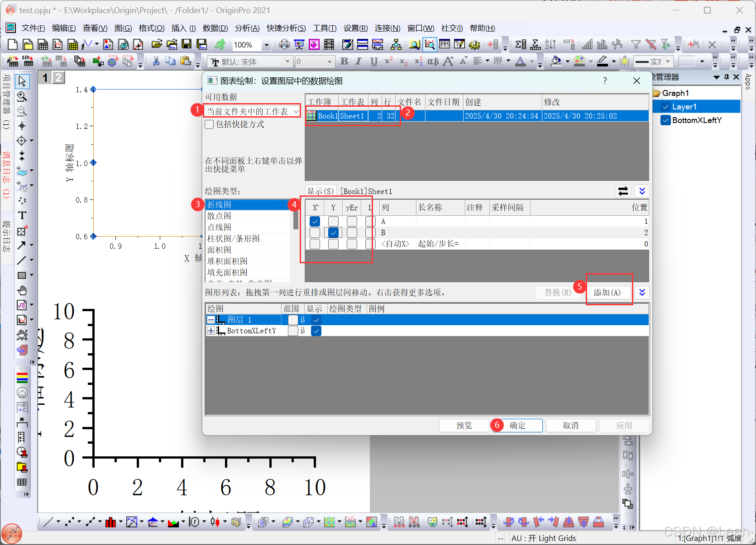The height and width of the screenshot is (545, 756).
Task: Select the column/bar plot icon on bottom toolbar
Action: (111, 522)
